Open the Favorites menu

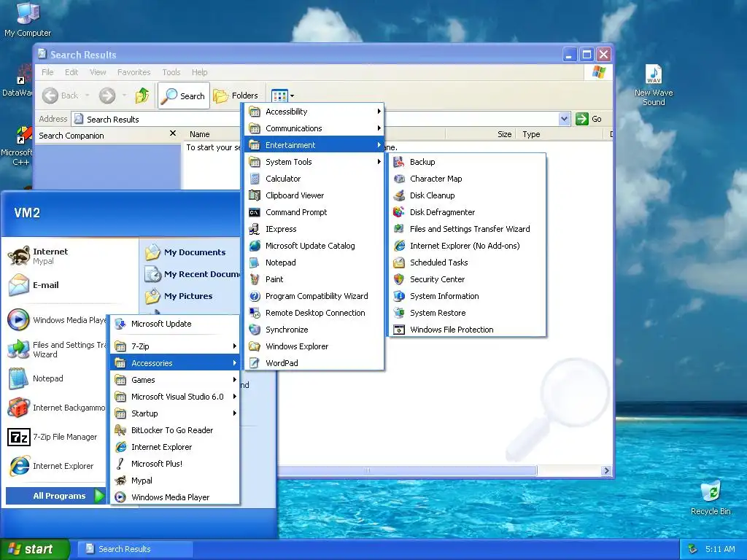tap(134, 72)
